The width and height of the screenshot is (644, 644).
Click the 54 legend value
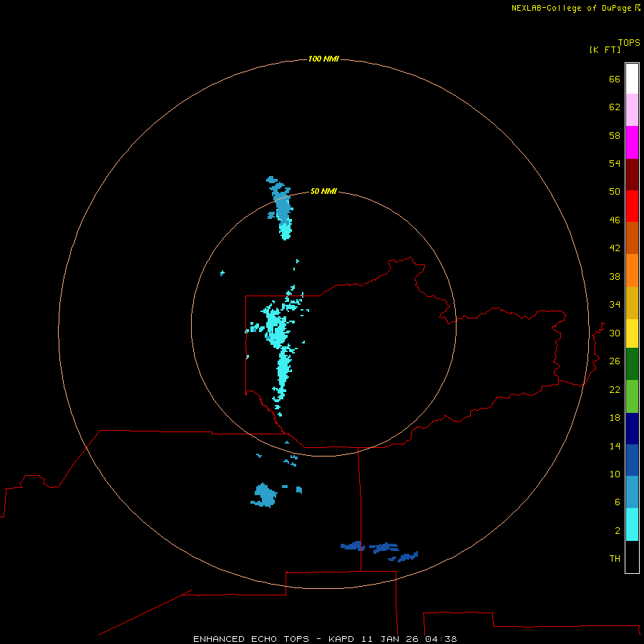point(615,163)
